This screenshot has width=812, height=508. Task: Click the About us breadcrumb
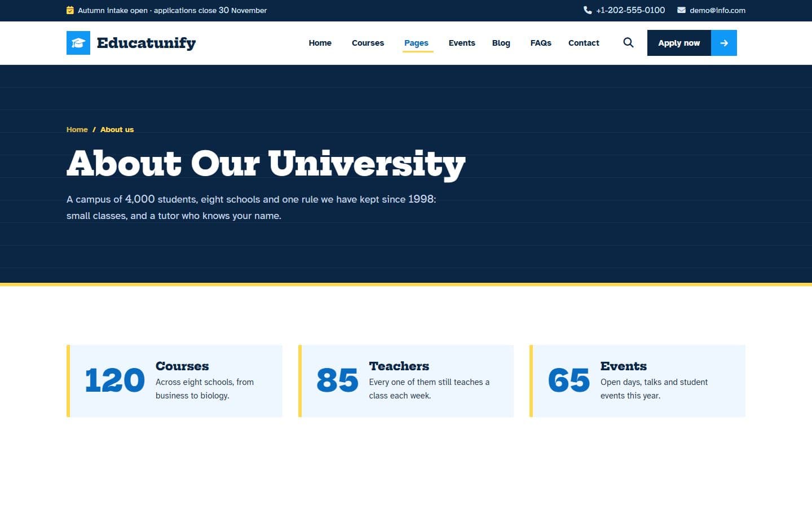117,129
